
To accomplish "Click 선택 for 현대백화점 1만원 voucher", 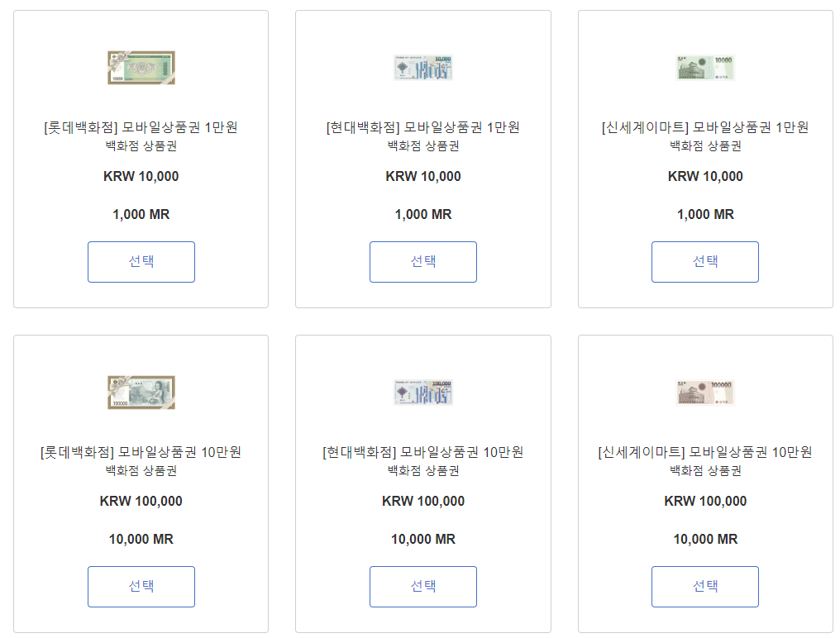I will point(422,261).
